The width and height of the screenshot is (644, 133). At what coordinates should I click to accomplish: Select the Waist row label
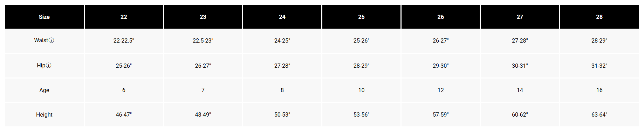[41, 40]
